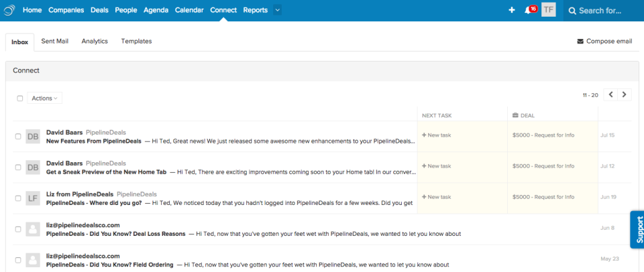Open New Features From PipelineDeals email
644x272 pixels.
pos(94,141)
